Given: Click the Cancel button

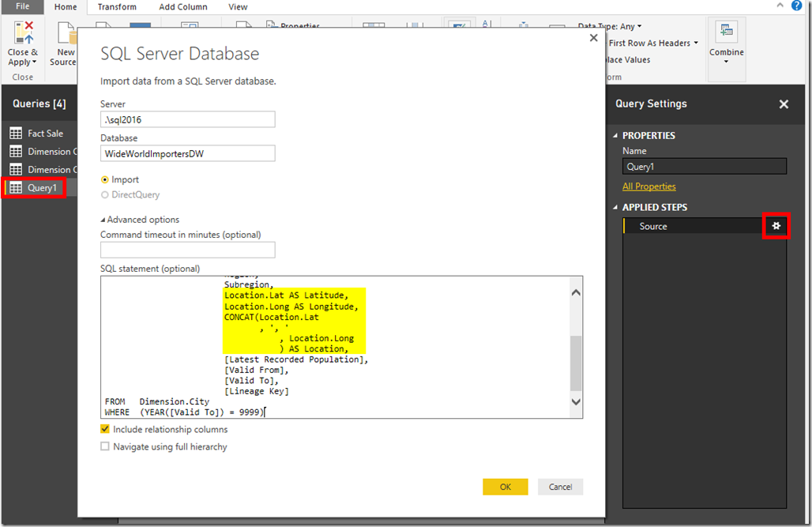Looking at the screenshot, I should coord(560,487).
